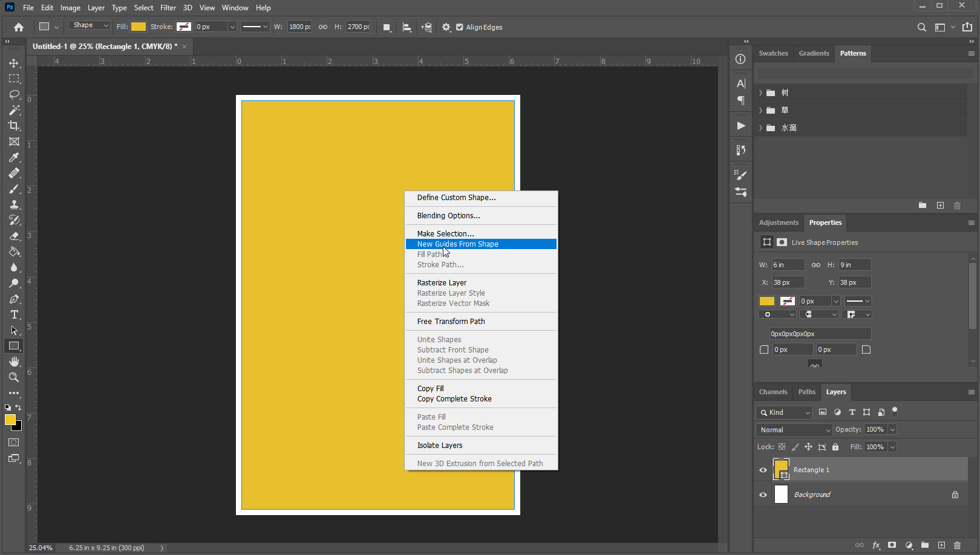Add layer style fx icon
Screen dimensions: 980x555
click(876, 545)
